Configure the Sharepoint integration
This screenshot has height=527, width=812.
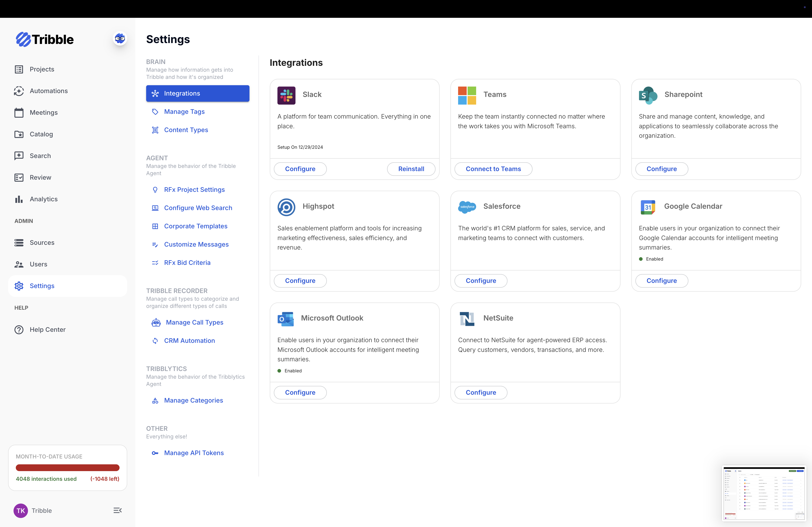[x=662, y=169]
